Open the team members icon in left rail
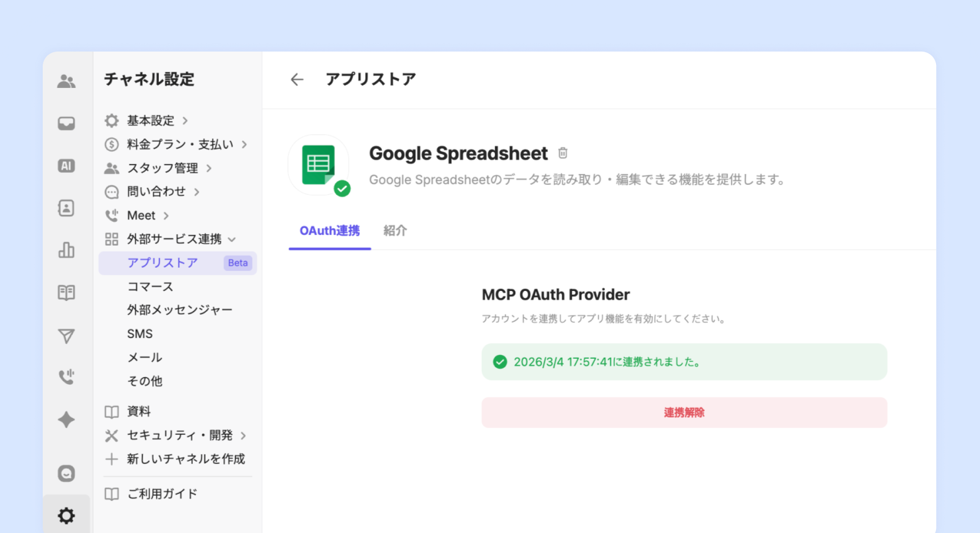The width and height of the screenshot is (980, 533). point(66,81)
